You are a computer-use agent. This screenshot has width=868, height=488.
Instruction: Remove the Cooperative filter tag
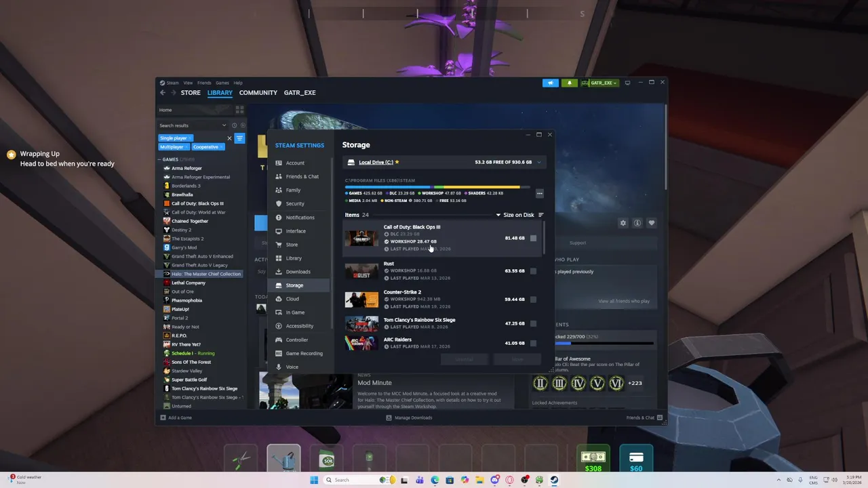click(221, 147)
